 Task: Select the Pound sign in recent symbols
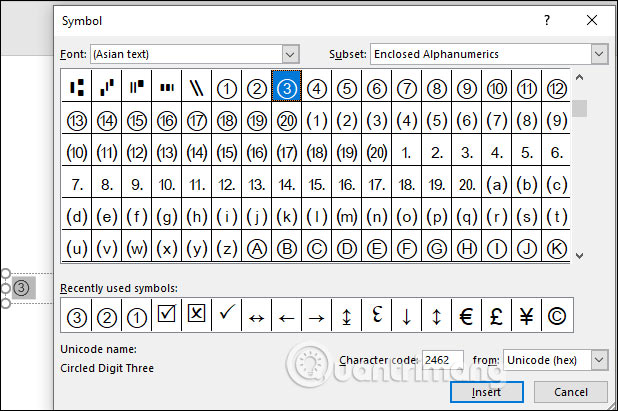click(495, 316)
